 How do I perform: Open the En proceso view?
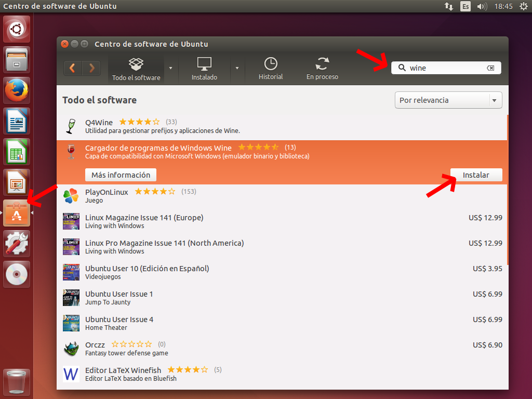(x=322, y=69)
